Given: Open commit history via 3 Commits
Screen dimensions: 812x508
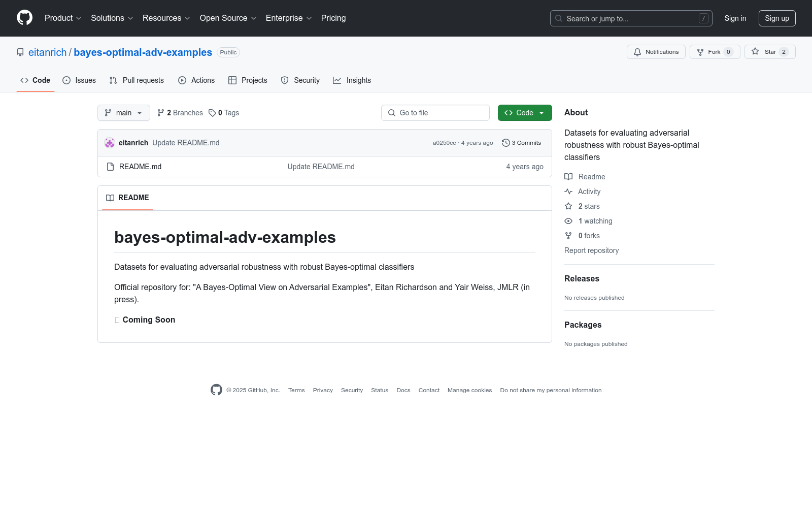Looking at the screenshot, I should coord(521,143).
